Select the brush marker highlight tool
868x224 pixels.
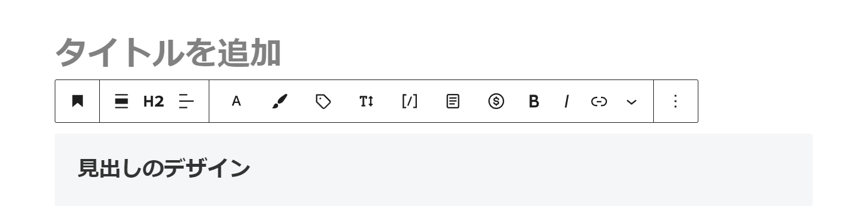pyautogui.click(x=280, y=101)
